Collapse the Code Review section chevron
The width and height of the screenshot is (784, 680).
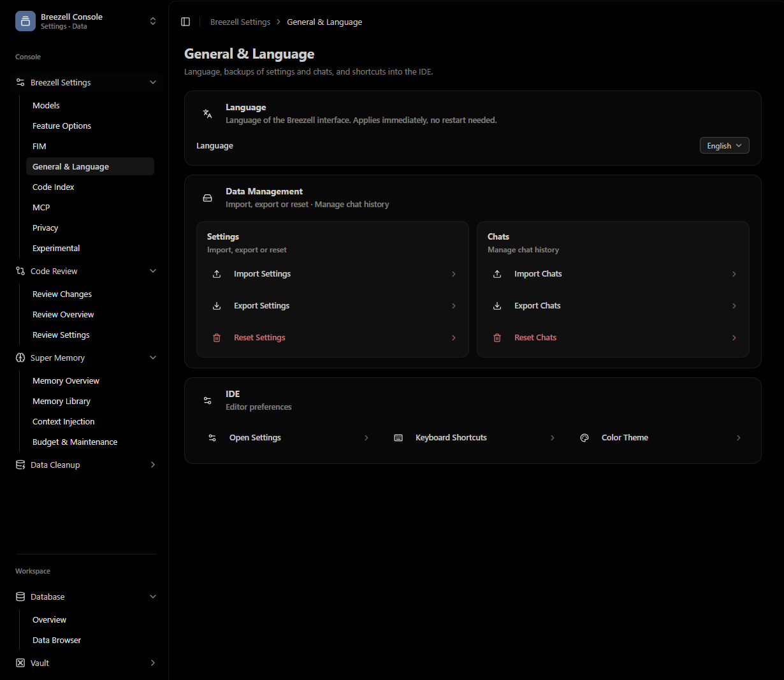click(153, 271)
